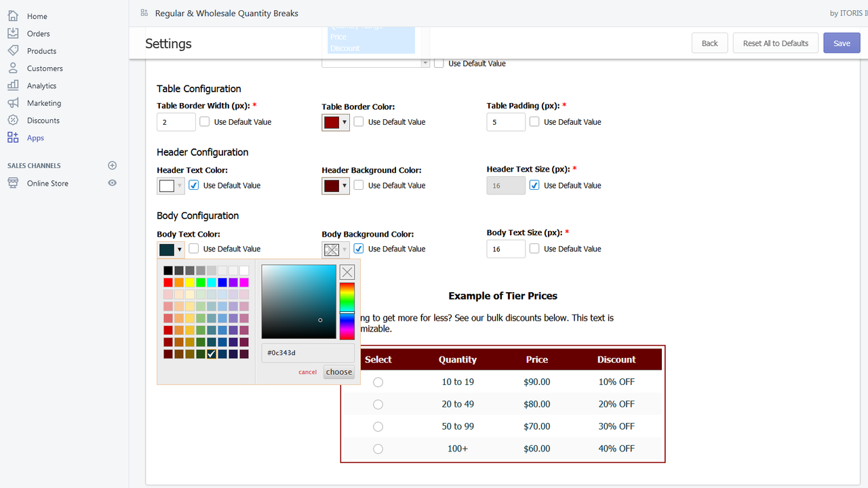Click Reset All to Defaults

(x=776, y=43)
